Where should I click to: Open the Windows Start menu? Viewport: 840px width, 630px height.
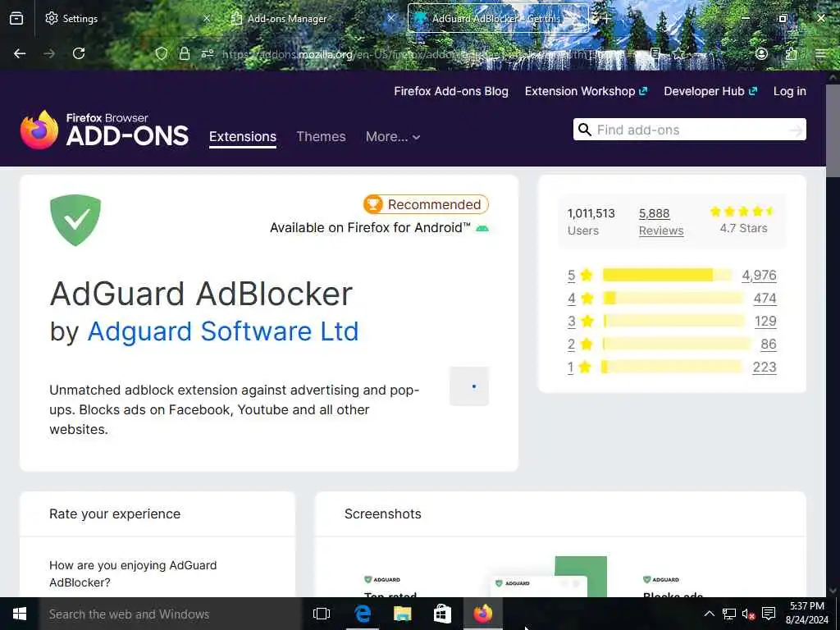pos(20,614)
